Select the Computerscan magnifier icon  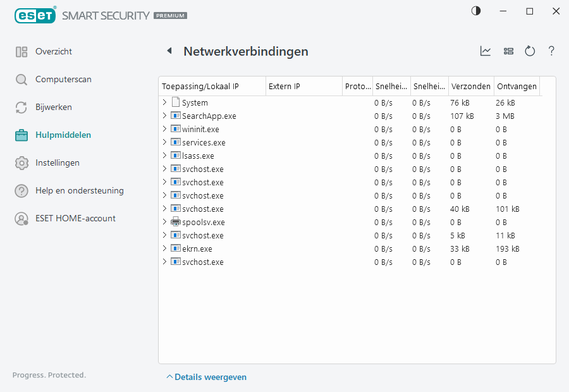click(21, 79)
